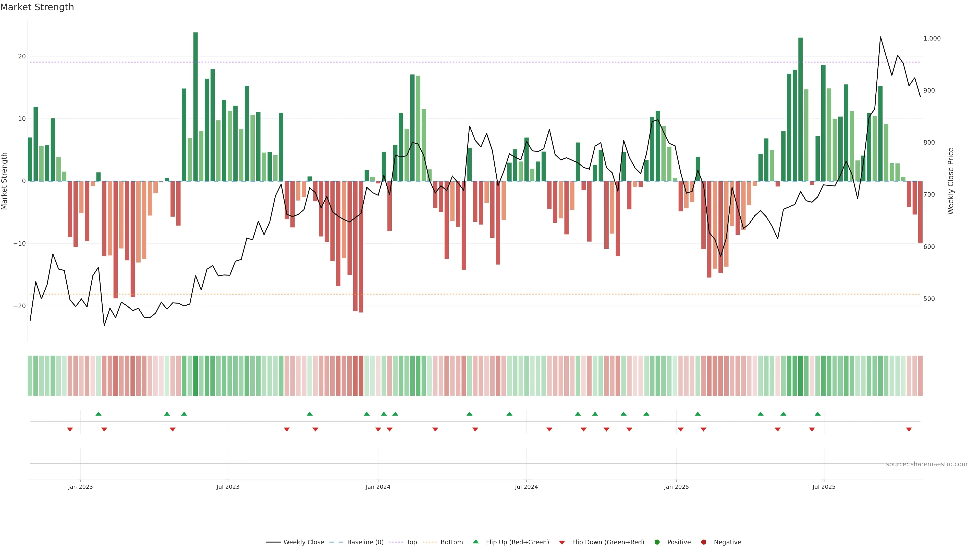Click the first green flip-up triangle after Jan 2023
980x551 pixels.
[x=99, y=414]
